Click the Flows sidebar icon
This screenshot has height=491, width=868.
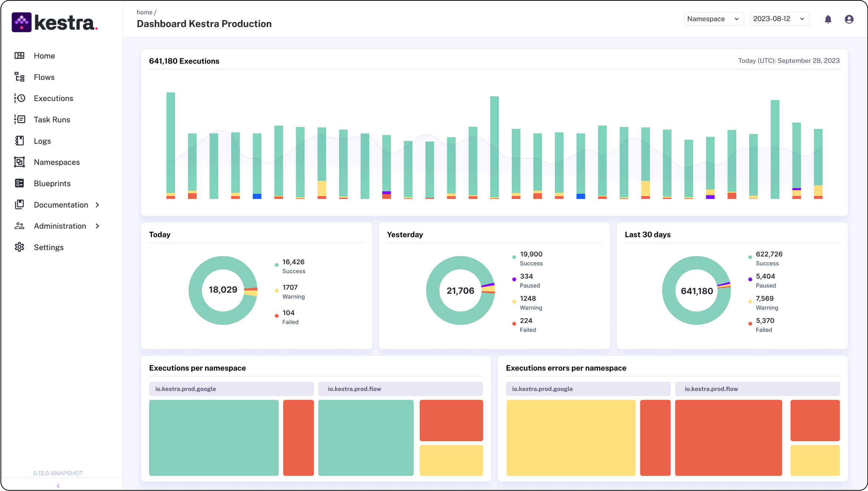coord(19,77)
